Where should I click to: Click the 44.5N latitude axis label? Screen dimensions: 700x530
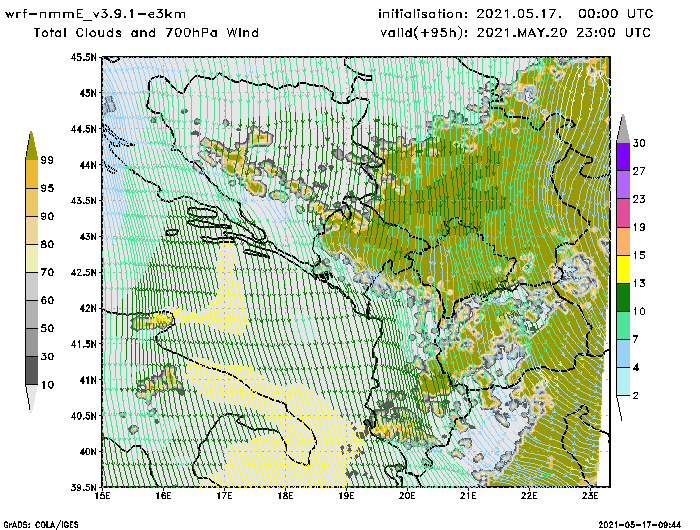coord(83,129)
